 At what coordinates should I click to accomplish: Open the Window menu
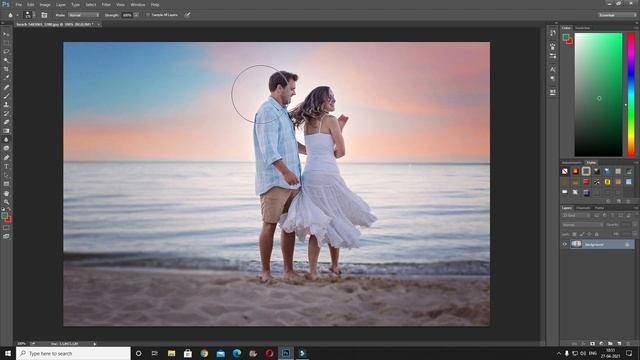click(138, 5)
